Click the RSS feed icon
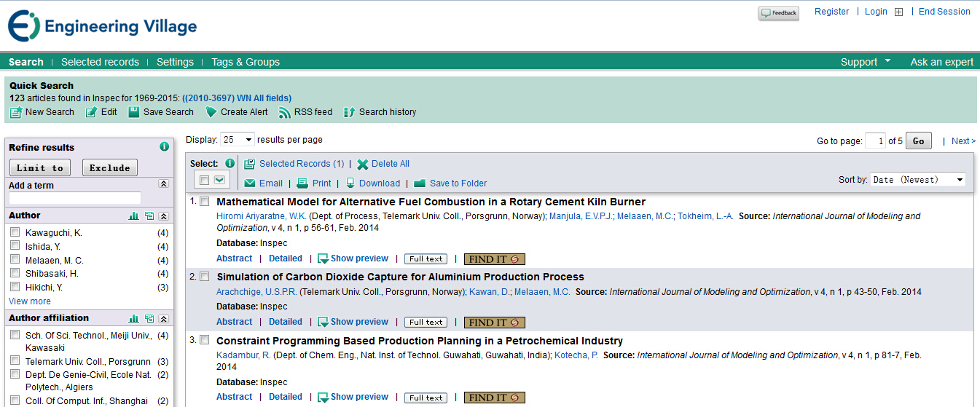This screenshot has width=980, height=407. click(285, 112)
